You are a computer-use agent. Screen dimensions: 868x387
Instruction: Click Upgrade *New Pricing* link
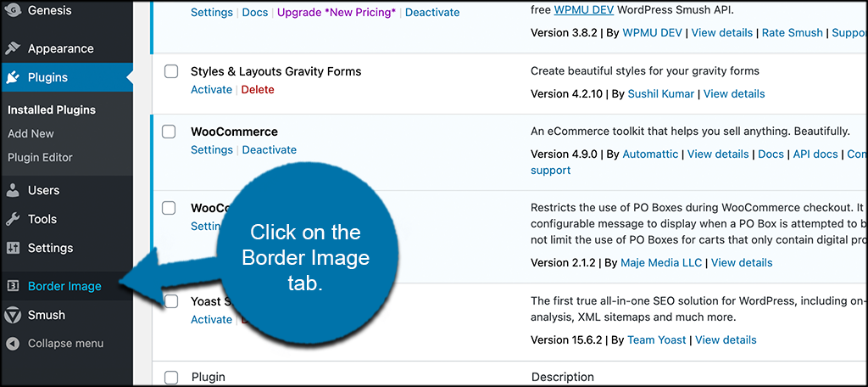coord(337,12)
